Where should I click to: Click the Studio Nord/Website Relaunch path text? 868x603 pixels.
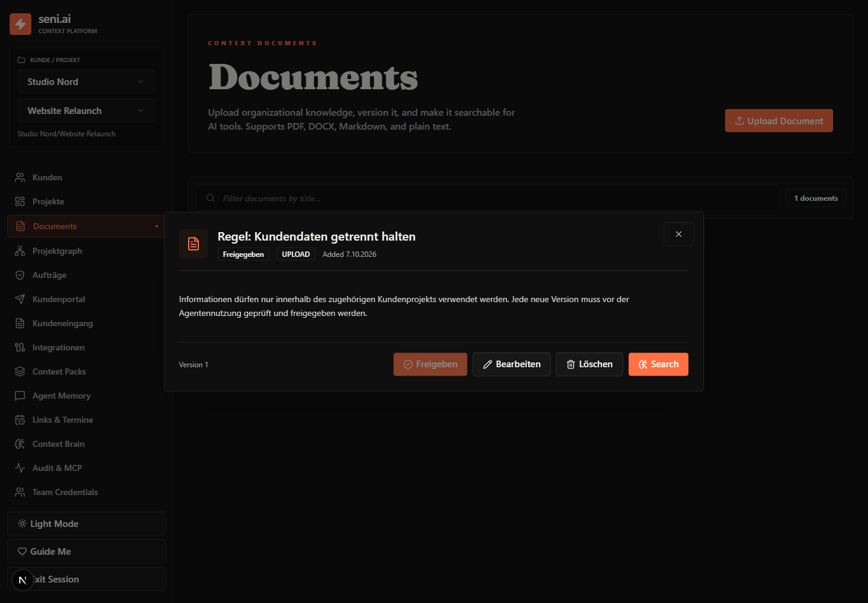pyautogui.click(x=66, y=134)
